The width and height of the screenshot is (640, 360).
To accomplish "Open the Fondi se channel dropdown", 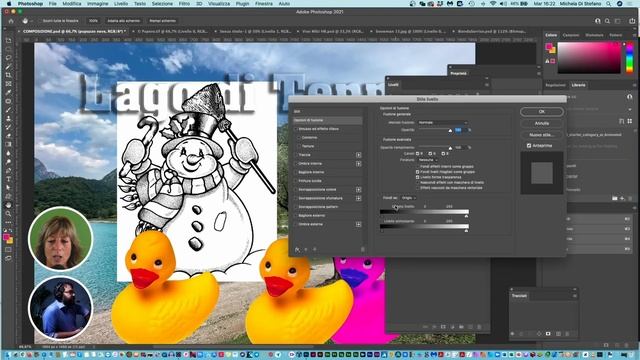I will click(x=408, y=198).
